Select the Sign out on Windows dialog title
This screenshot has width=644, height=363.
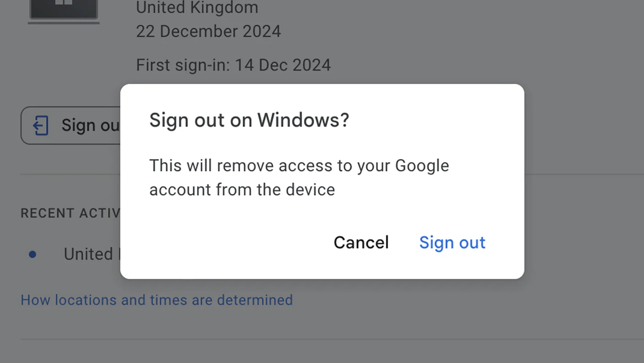(x=249, y=120)
